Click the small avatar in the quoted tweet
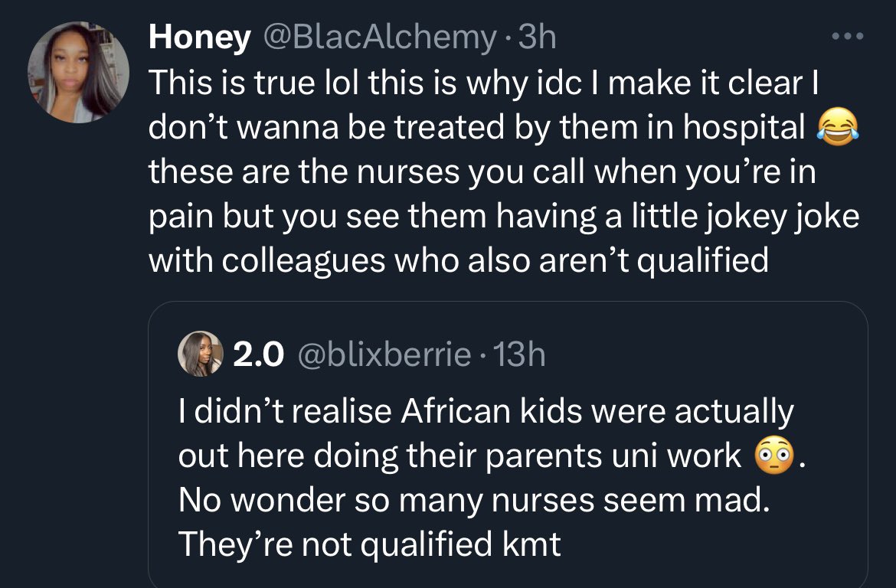This screenshot has width=896, height=588. click(200, 354)
